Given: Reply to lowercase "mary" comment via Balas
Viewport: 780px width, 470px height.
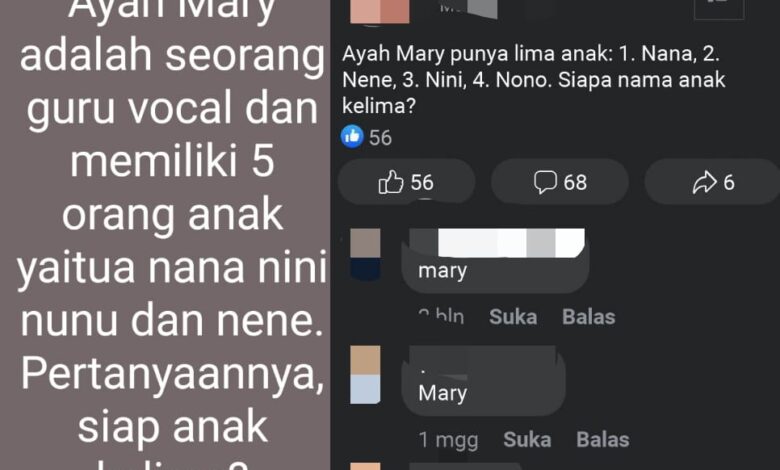Looking at the screenshot, I should click(588, 317).
